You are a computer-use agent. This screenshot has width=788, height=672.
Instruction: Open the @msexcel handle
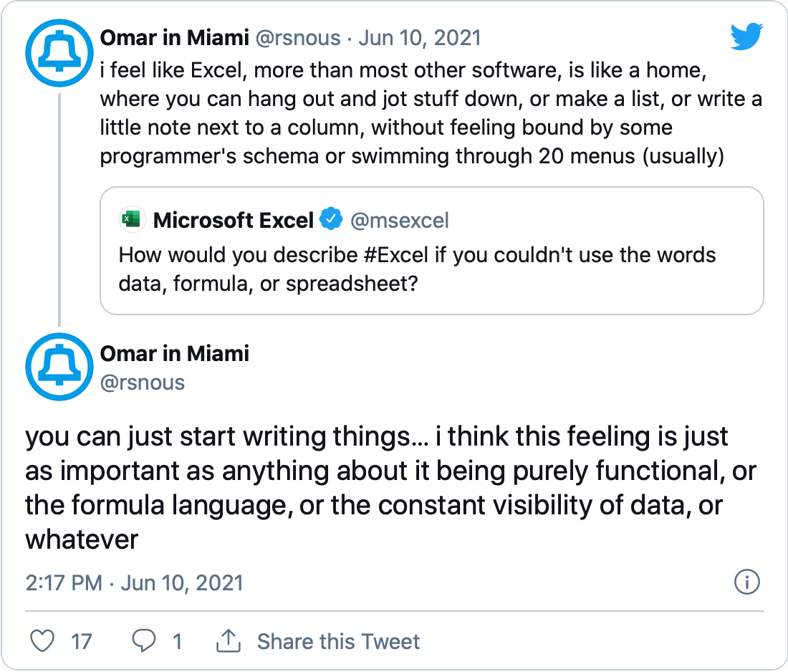pyautogui.click(x=400, y=221)
